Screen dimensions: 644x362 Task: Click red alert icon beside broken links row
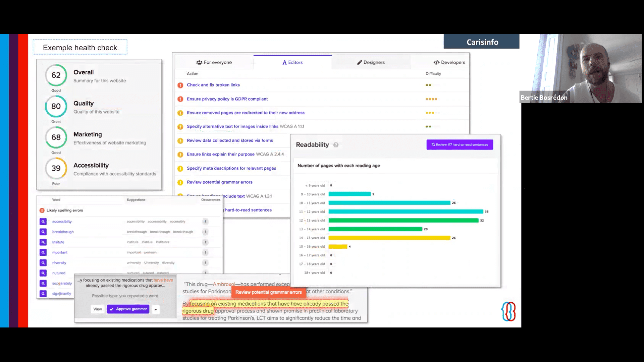(x=180, y=85)
